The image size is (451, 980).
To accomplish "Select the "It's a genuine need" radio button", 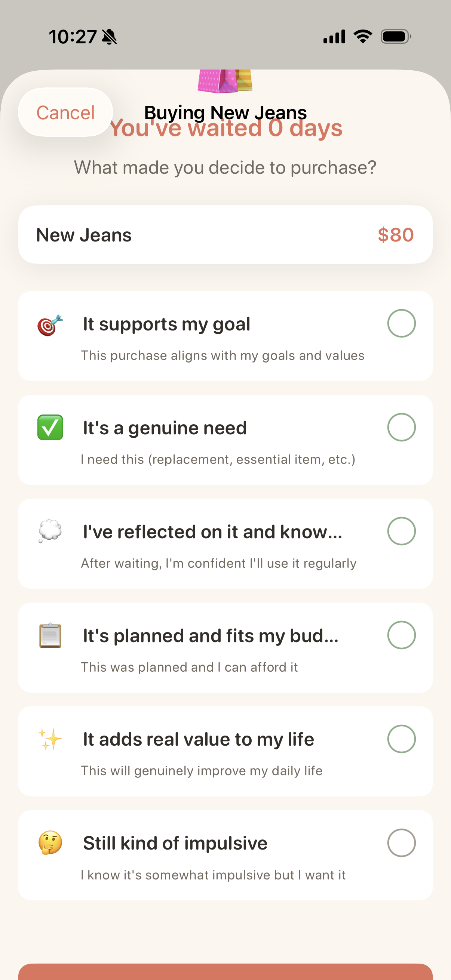I will pyautogui.click(x=401, y=427).
